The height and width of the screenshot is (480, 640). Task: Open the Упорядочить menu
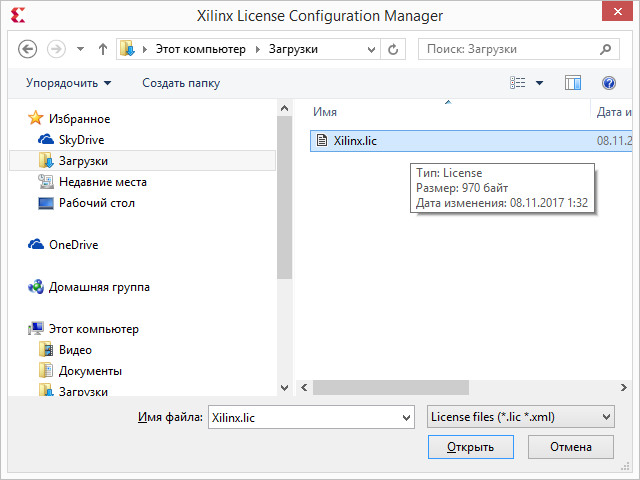click(68, 83)
